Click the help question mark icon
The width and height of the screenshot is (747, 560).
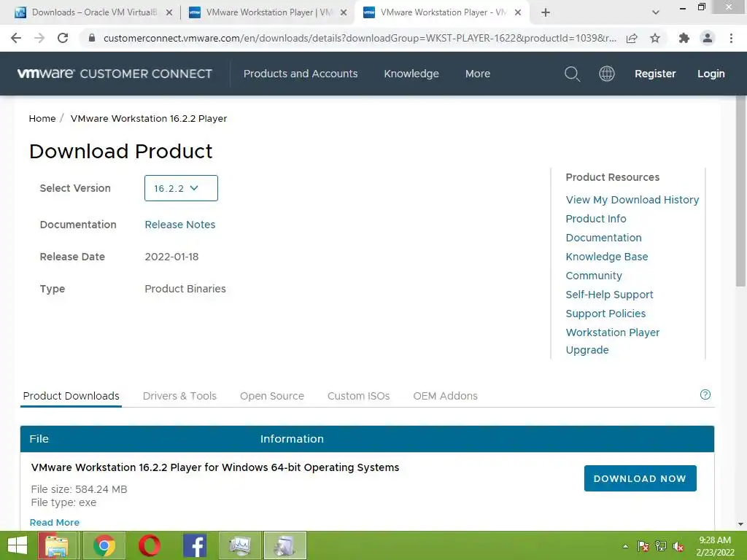(705, 394)
